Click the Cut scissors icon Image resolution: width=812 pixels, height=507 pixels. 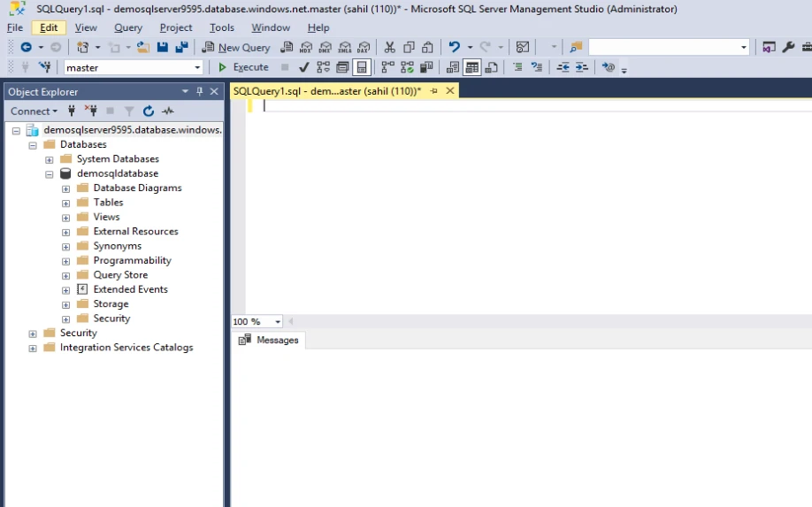[389, 47]
